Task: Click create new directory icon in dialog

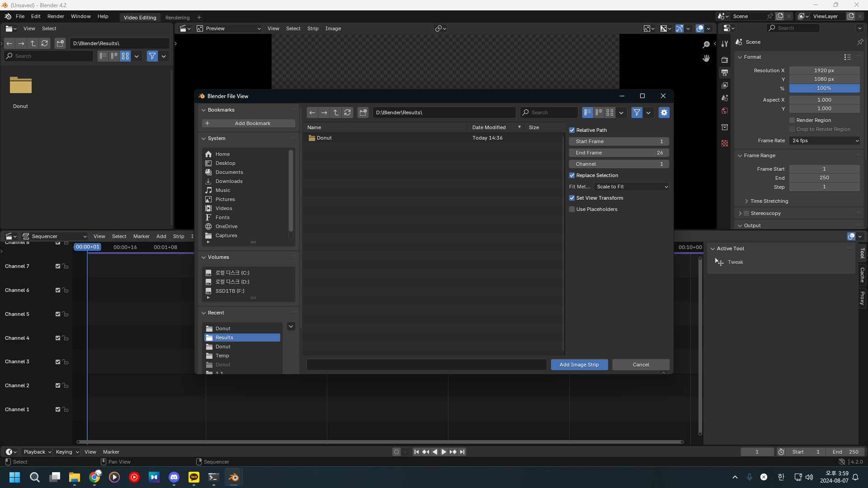Action: (363, 113)
